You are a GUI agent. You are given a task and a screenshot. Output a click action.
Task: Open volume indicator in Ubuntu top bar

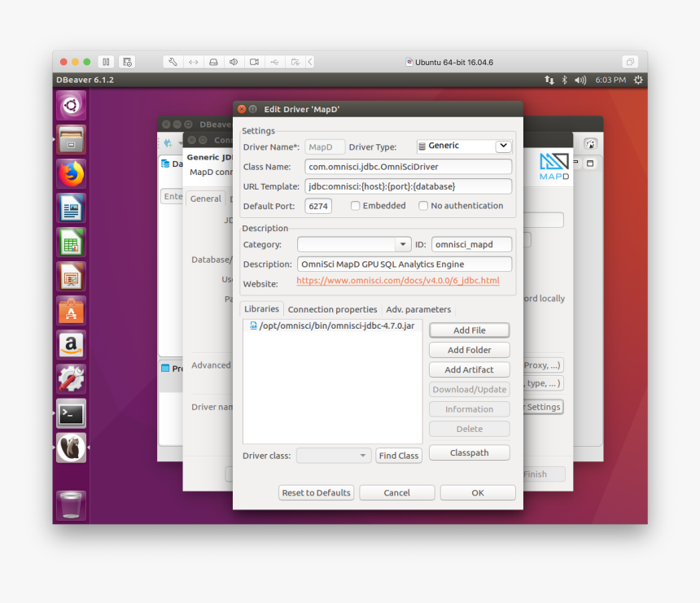click(x=580, y=80)
